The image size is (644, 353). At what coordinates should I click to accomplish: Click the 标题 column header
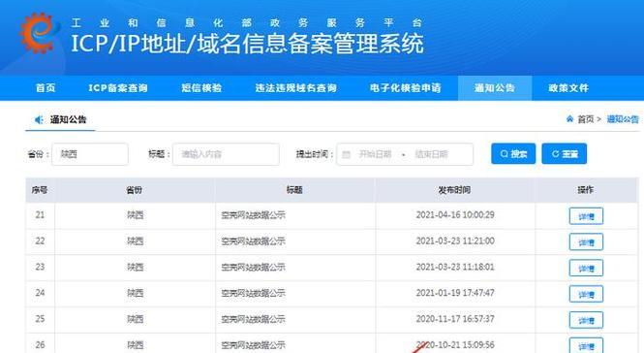pos(294,190)
